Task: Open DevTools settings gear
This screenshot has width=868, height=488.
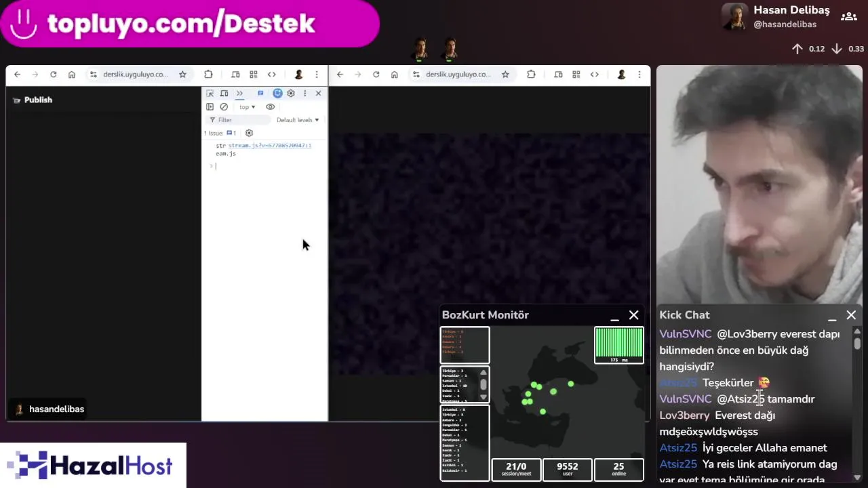Action: tap(291, 94)
